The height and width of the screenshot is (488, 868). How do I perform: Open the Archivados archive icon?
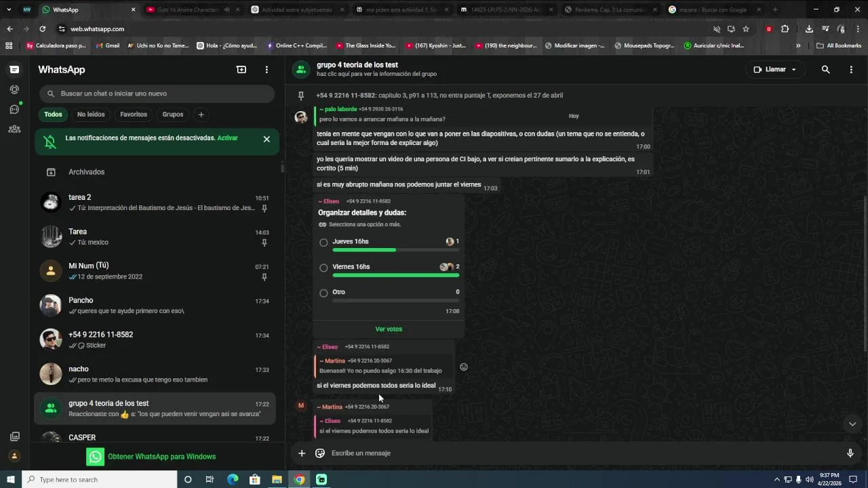coord(51,172)
